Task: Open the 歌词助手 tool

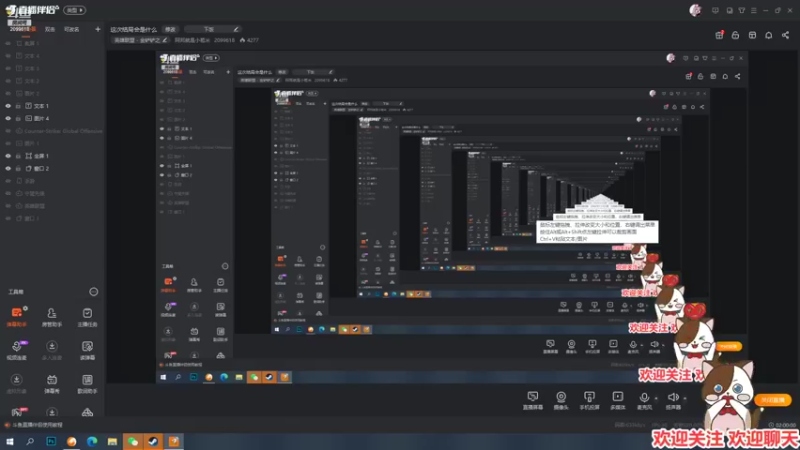Action: point(87,383)
